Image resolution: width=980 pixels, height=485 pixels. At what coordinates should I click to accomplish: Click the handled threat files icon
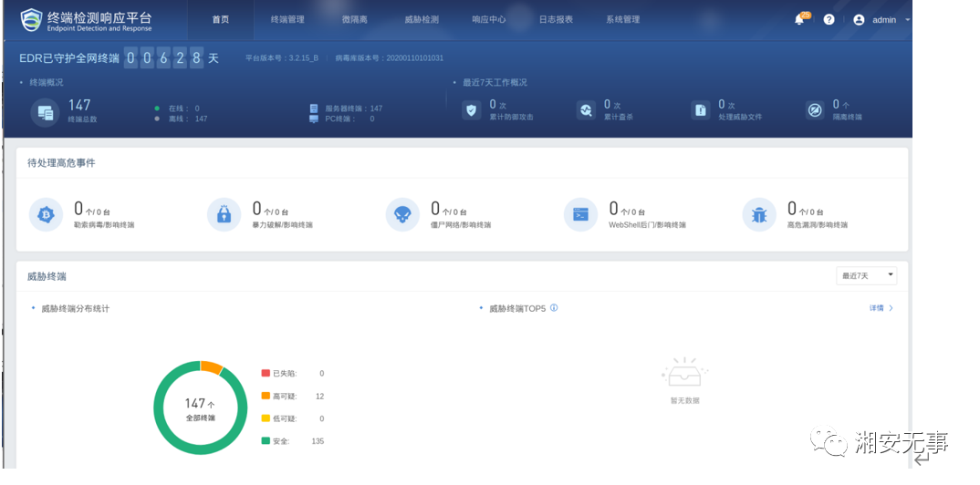pos(701,110)
